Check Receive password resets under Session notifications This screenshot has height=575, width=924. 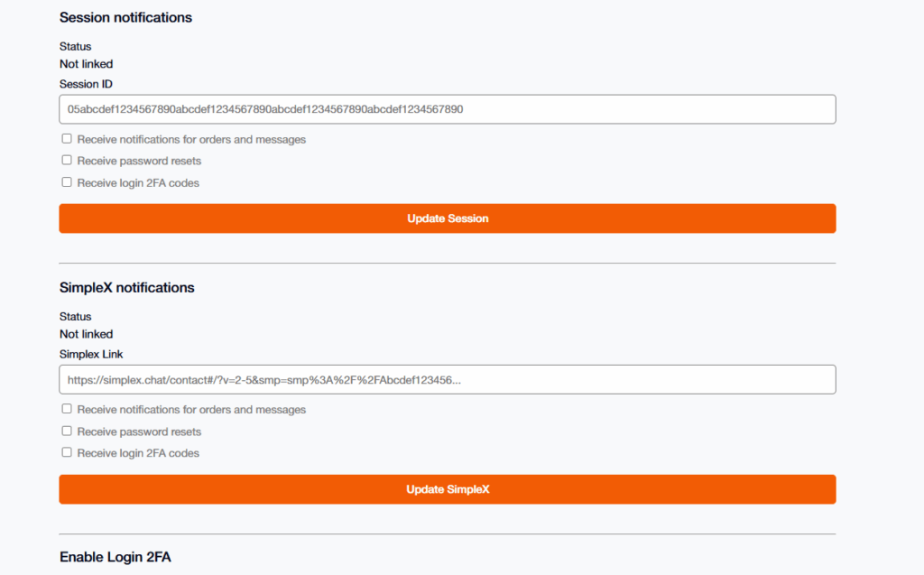point(67,160)
